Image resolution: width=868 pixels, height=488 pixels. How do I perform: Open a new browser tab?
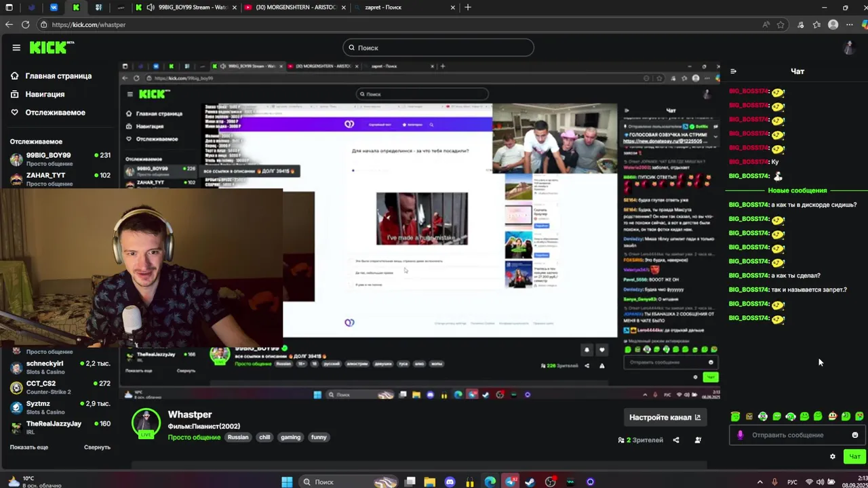click(468, 7)
